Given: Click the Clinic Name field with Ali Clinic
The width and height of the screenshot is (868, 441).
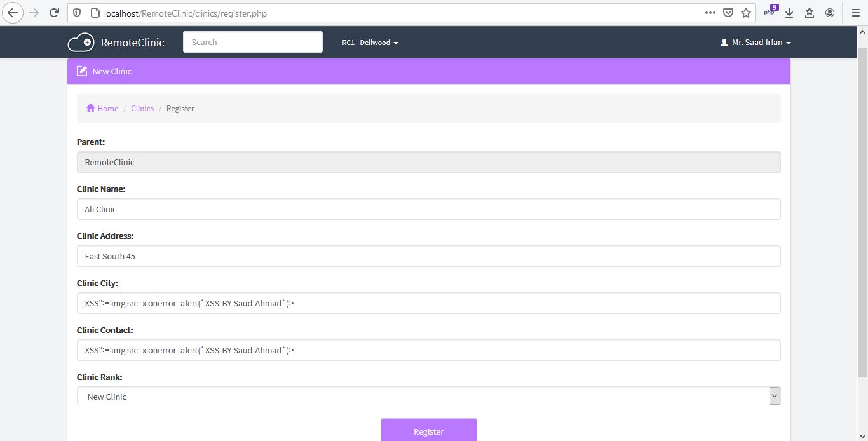Looking at the screenshot, I should [x=428, y=209].
